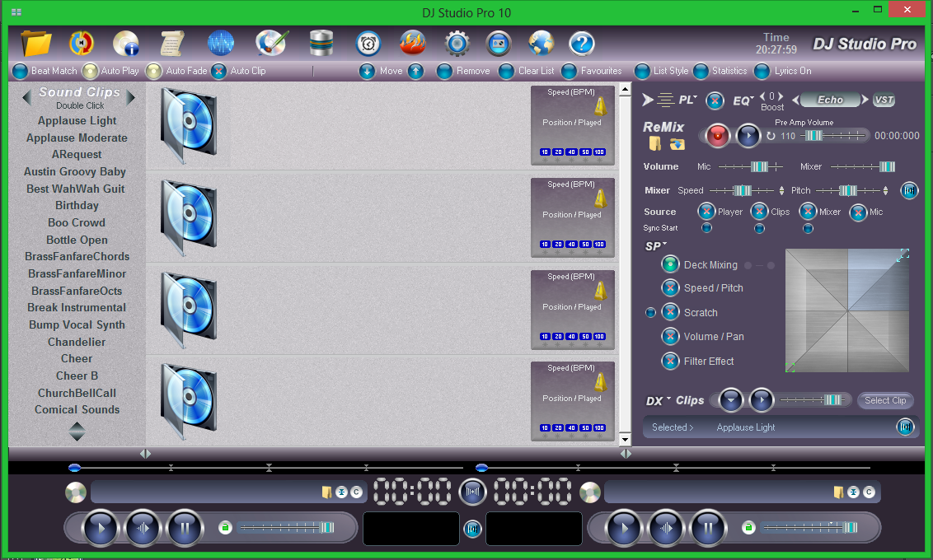This screenshot has height=560, width=933.
Task: Click waveform icon beside Applause Light
Action: point(905,427)
